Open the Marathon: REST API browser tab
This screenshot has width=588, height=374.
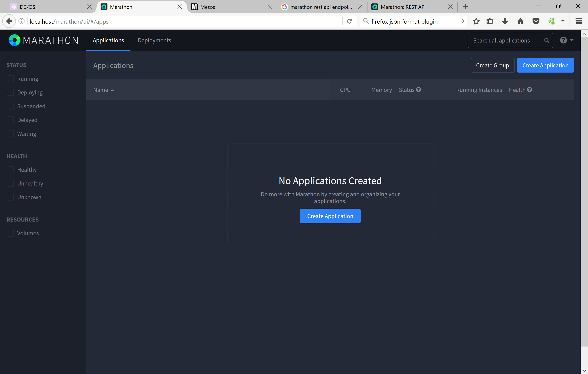coord(412,7)
